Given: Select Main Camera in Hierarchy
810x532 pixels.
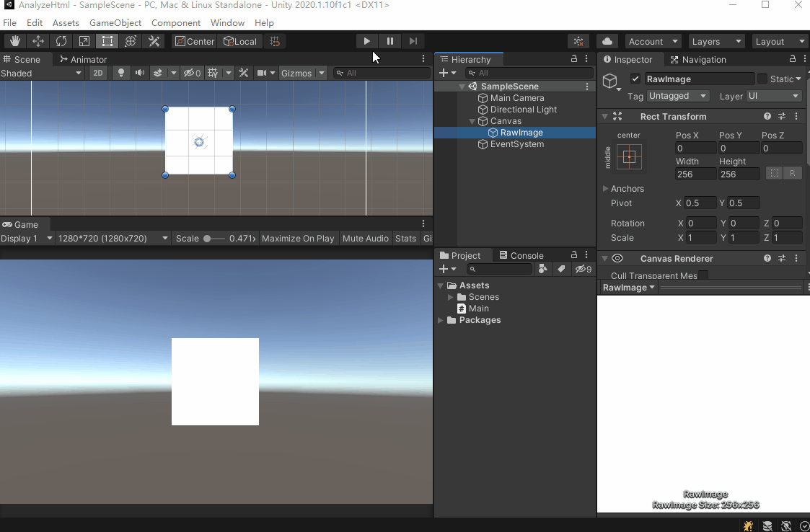Looking at the screenshot, I should 516,97.
